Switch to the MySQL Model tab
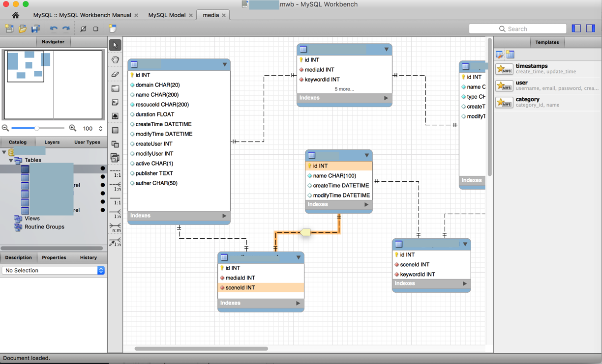Screen dimensions: 602x364 coord(167,15)
